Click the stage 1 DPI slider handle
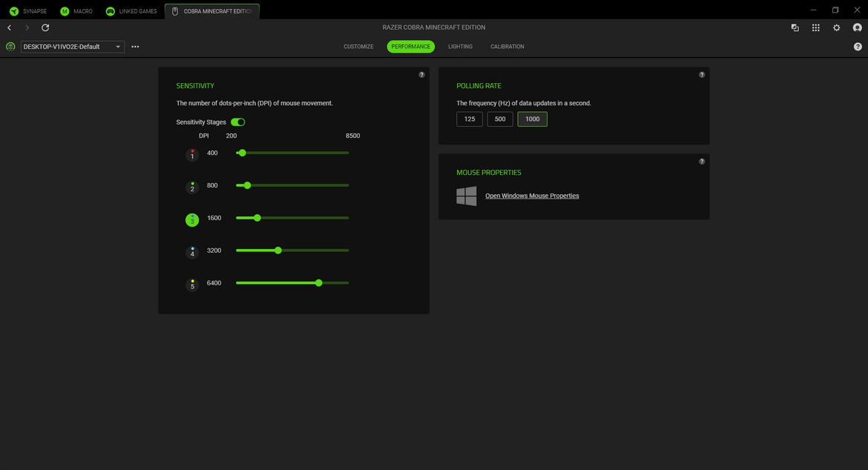Image resolution: width=868 pixels, height=470 pixels. point(242,153)
